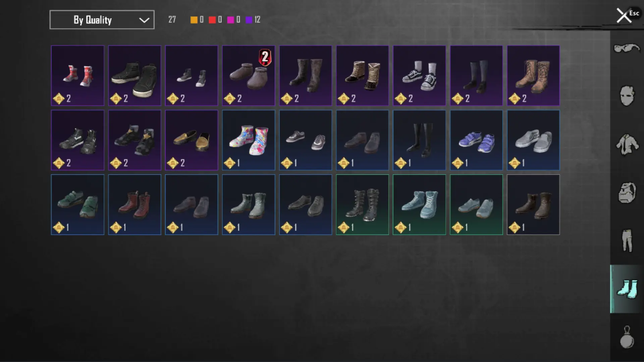Viewport: 644px width, 362px height.
Task: Select the boots category icon
Action: 627,289
